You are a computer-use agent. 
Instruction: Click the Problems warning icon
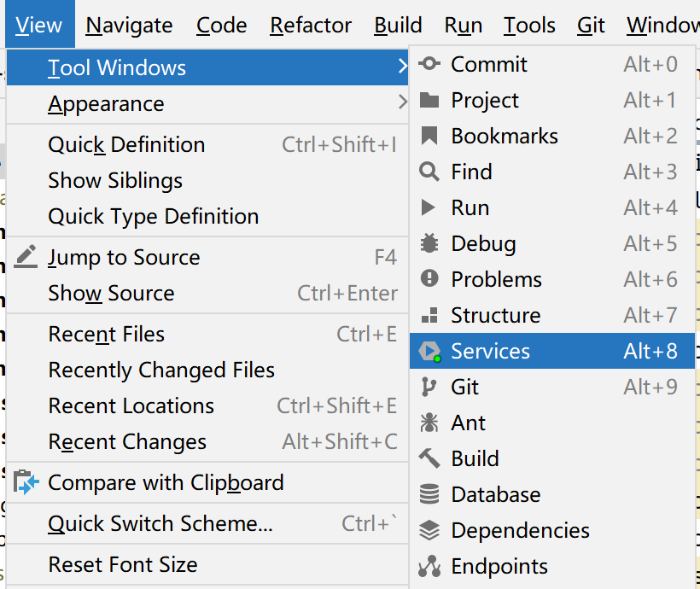pyautogui.click(x=429, y=279)
